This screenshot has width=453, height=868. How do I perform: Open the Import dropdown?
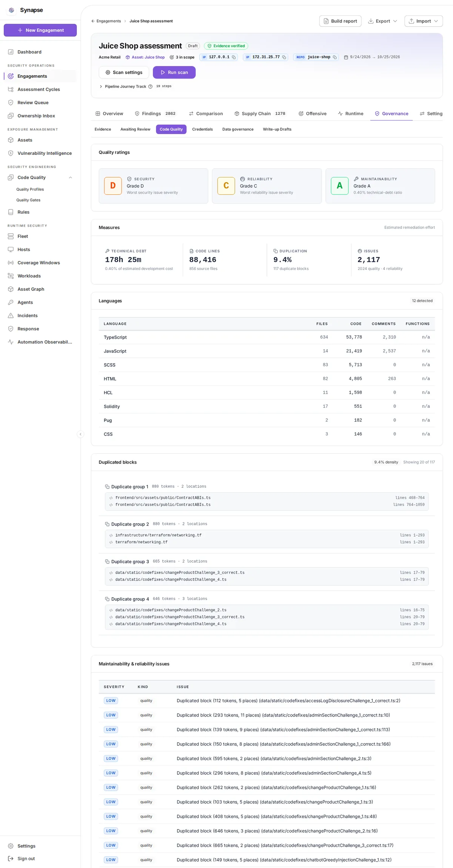tap(424, 21)
